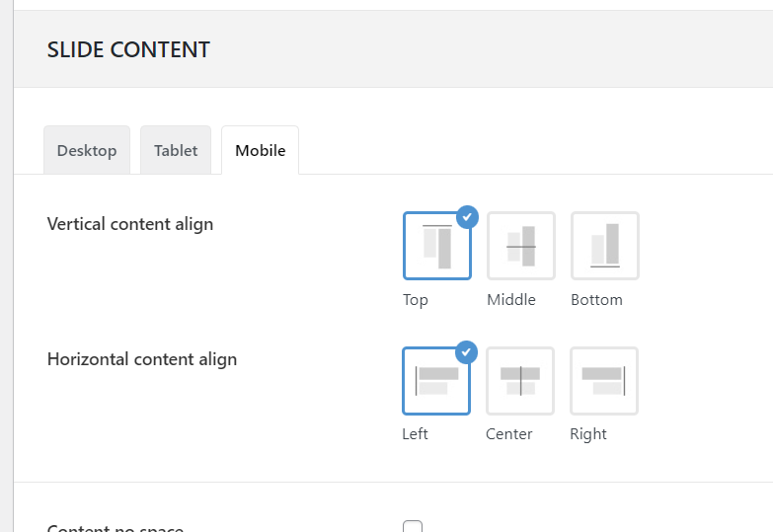
Task: Toggle the Content no space checkbox
Action: (413, 528)
